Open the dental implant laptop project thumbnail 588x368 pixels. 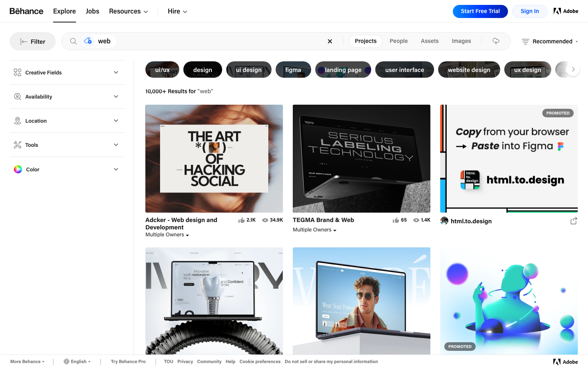point(214,301)
